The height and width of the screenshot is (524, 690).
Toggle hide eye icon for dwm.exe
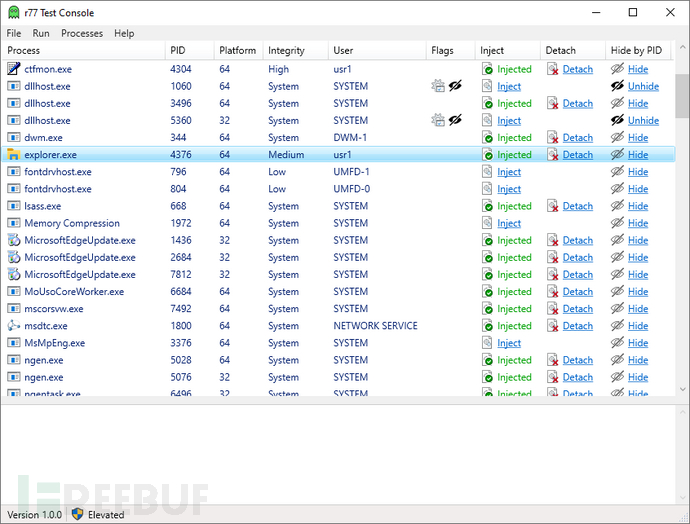(617, 137)
